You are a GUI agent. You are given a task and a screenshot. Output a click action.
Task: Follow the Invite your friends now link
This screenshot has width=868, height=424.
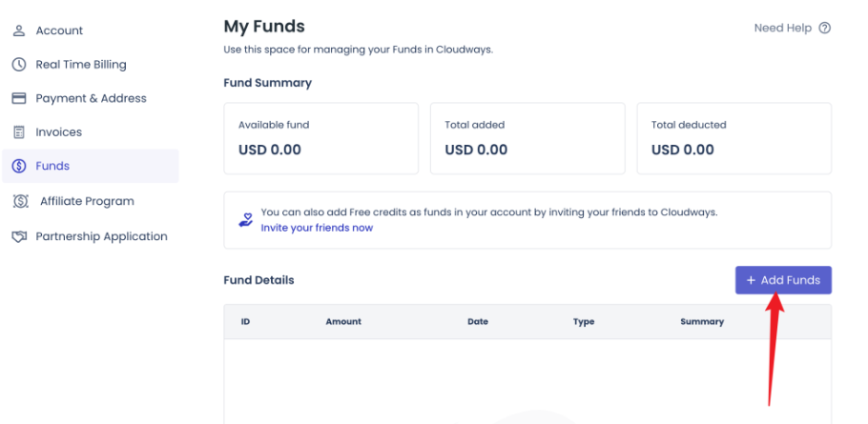pyautogui.click(x=317, y=228)
